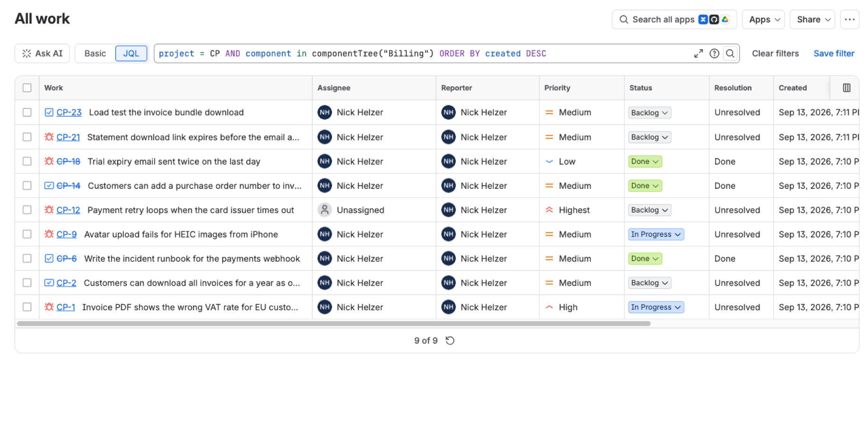Expand the Share dropdown
This screenshot has width=868, height=425.
[x=812, y=19]
